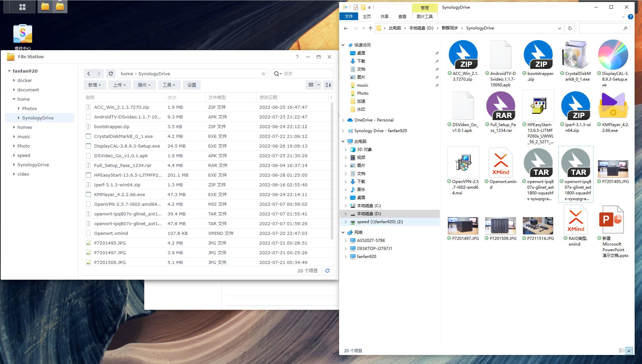This screenshot has height=364, width=642.
Task: Expand the OneDrive - Personal node
Action: [x=343, y=120]
